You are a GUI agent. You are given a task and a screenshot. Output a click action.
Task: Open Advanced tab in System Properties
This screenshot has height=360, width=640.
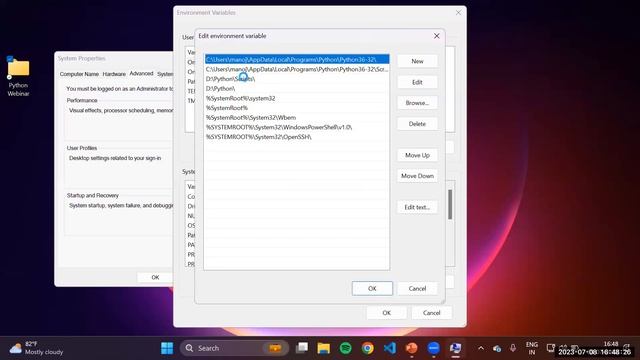click(141, 73)
